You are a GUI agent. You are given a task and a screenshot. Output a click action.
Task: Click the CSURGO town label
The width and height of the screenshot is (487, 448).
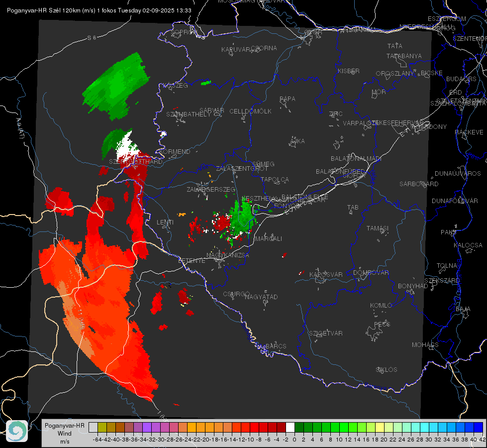pos(237,294)
